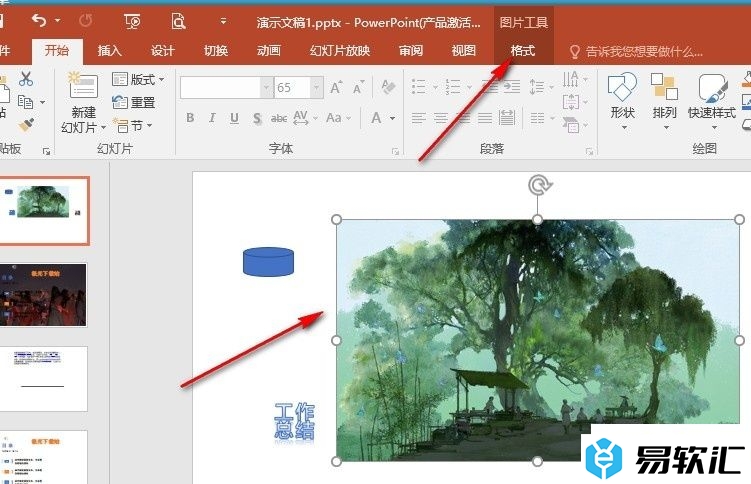Click the 告诉我您想要做什么 search box
Viewport: 751px width, 484px height.
636,51
